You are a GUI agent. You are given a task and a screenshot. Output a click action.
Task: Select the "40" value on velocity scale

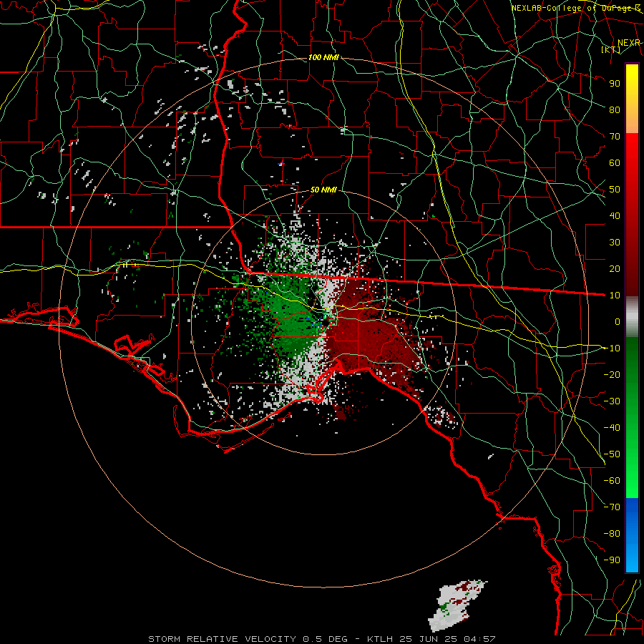(x=615, y=216)
